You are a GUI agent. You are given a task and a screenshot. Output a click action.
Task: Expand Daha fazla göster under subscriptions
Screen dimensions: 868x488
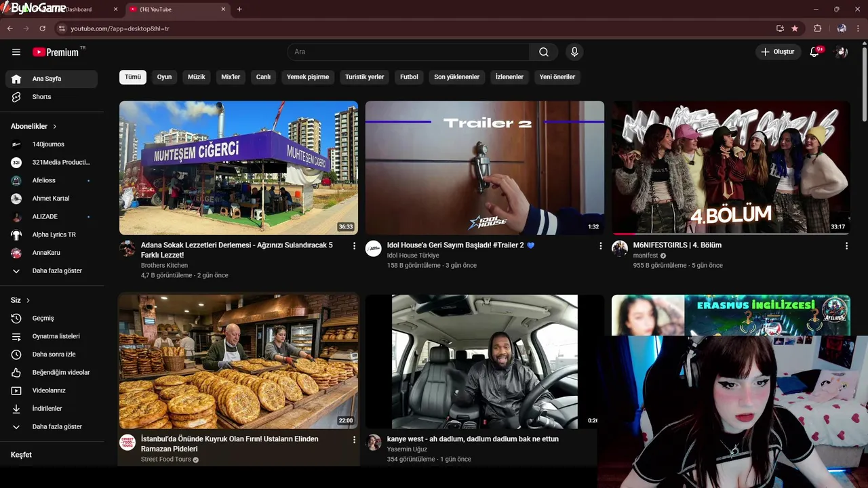[x=52, y=271]
